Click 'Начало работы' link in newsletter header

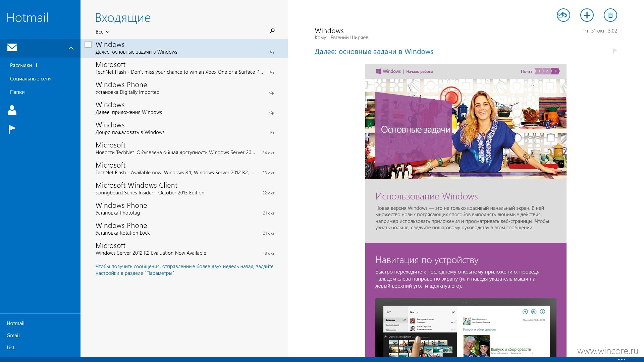pyautogui.click(x=419, y=71)
